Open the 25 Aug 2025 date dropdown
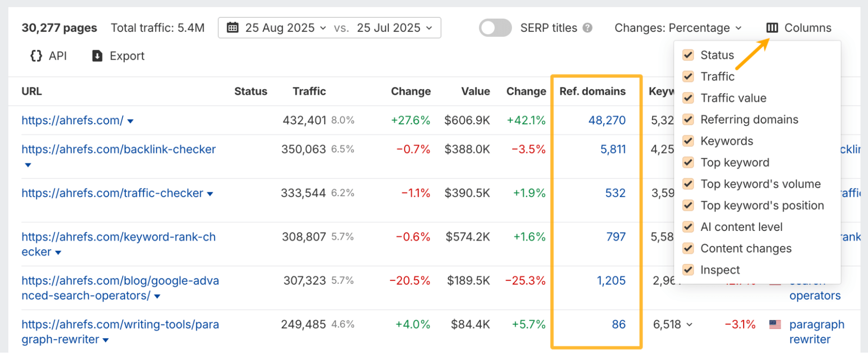 click(285, 28)
